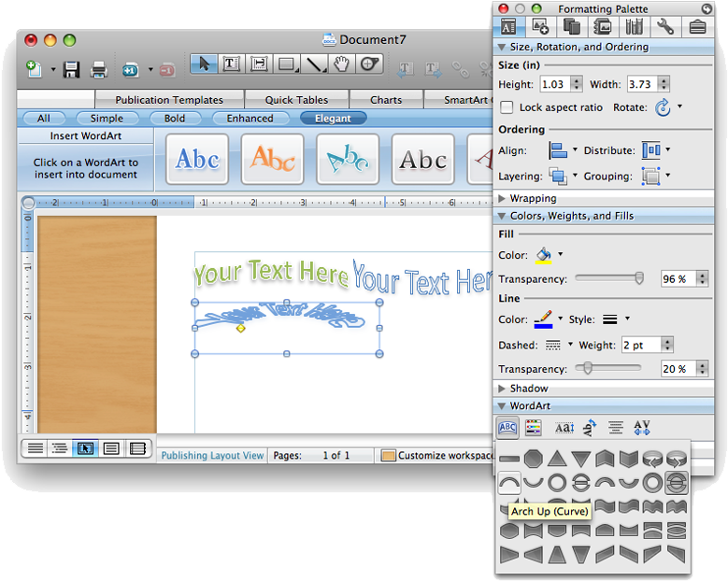
Task: Switch to Publishing Layout view button
Action: point(85,448)
